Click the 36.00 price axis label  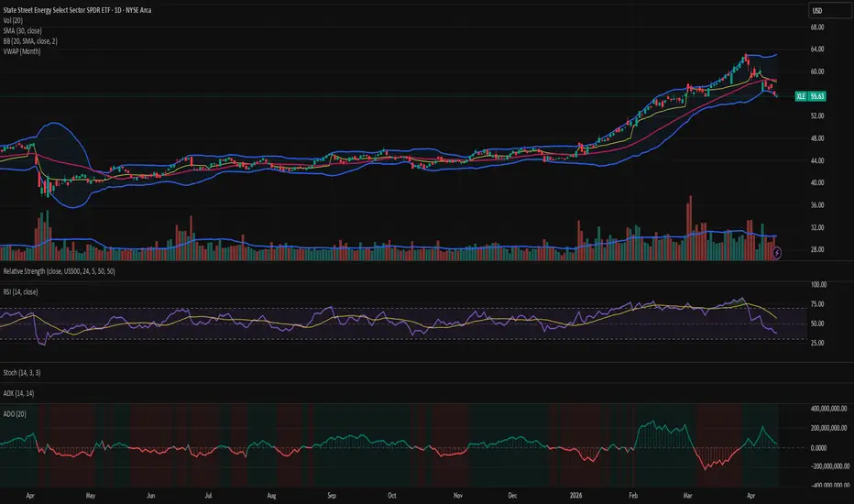(817, 205)
